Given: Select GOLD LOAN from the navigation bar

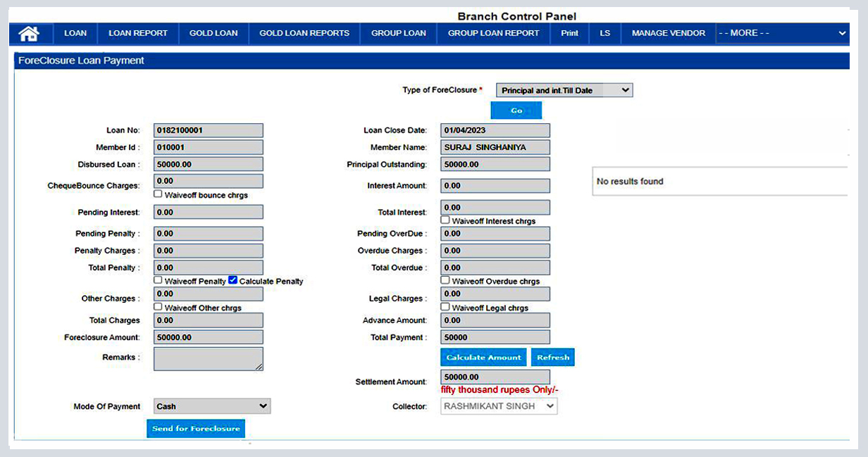Looking at the screenshot, I should tap(213, 33).
